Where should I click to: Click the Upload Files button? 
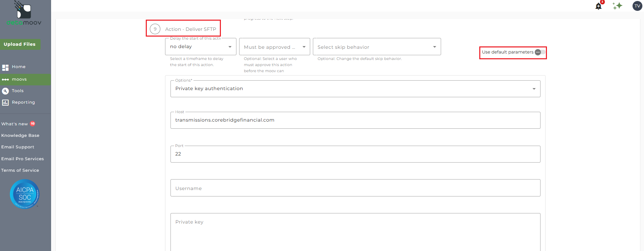(x=20, y=44)
